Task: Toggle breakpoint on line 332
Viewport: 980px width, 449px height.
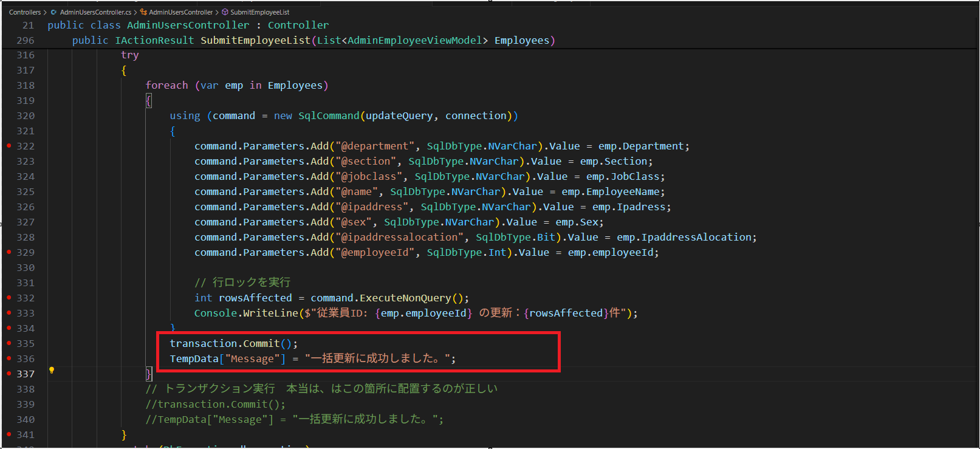Action: coord(9,298)
